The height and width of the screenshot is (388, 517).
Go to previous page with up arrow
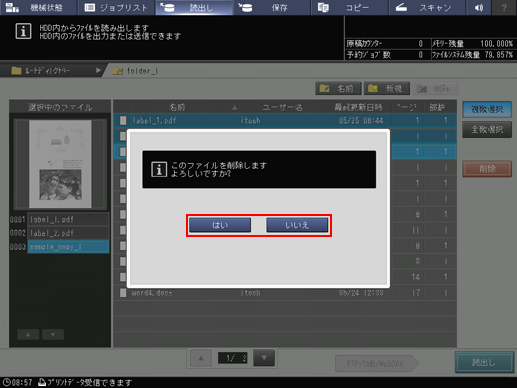click(x=201, y=358)
